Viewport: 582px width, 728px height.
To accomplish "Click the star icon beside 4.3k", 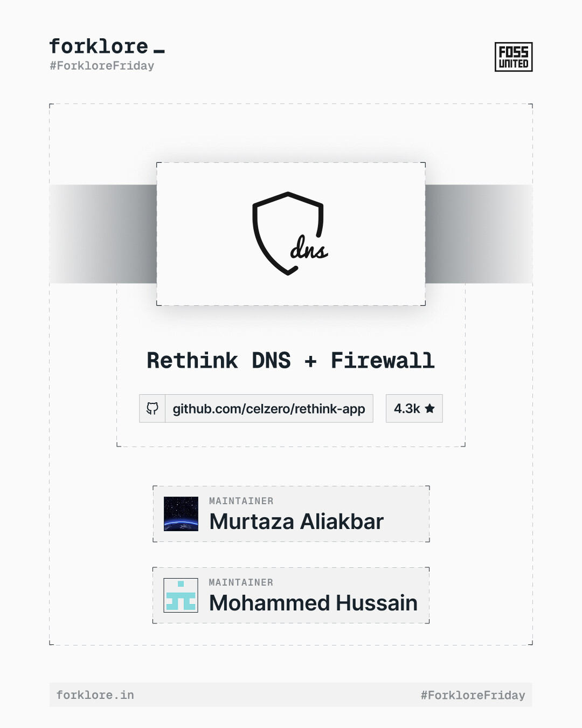I will (429, 408).
